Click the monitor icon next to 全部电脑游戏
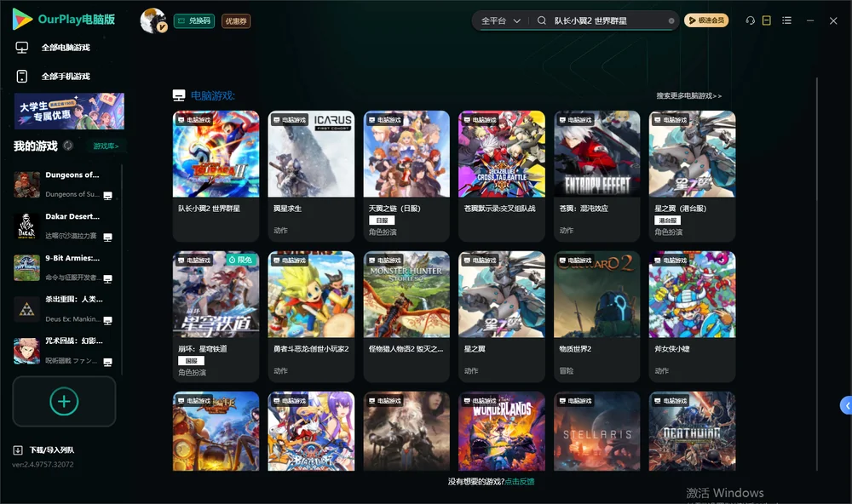The image size is (852, 504). (x=22, y=48)
